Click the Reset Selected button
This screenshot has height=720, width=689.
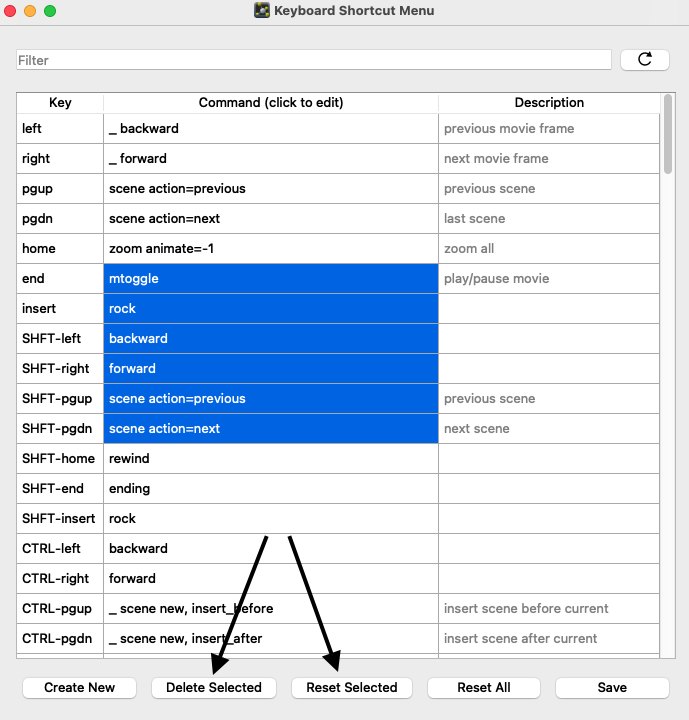(x=352, y=687)
